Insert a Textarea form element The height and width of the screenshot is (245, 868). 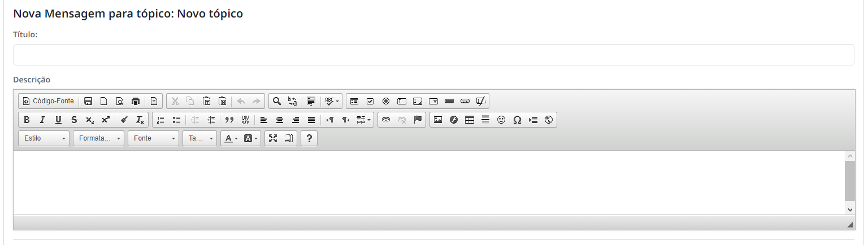[x=418, y=101]
